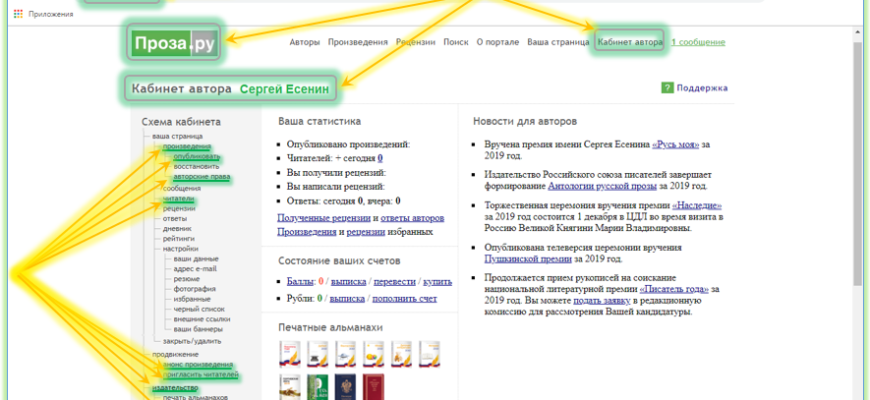Image resolution: width=870 pixels, height=400 pixels.
Task: Click the Проза.ру logo
Action: coord(174,42)
